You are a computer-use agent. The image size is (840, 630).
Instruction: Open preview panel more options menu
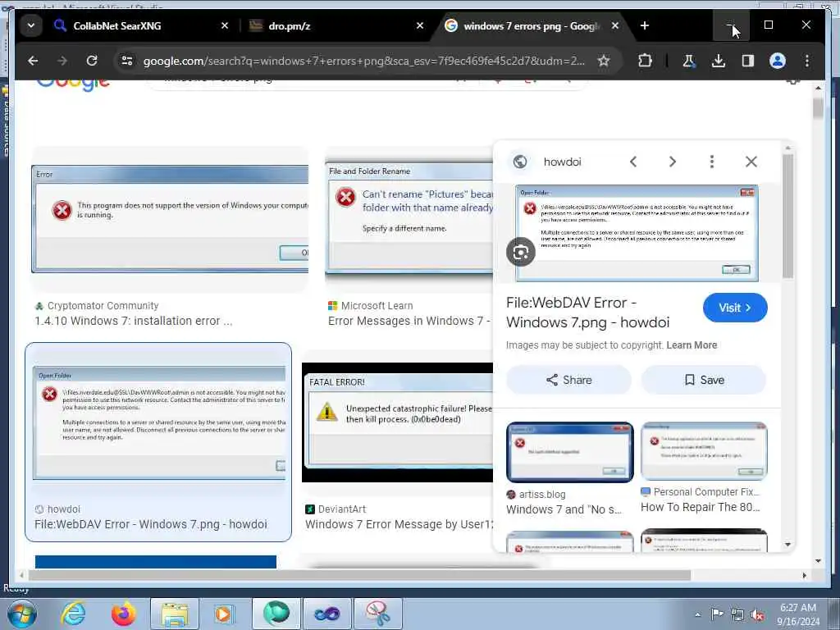(712, 162)
